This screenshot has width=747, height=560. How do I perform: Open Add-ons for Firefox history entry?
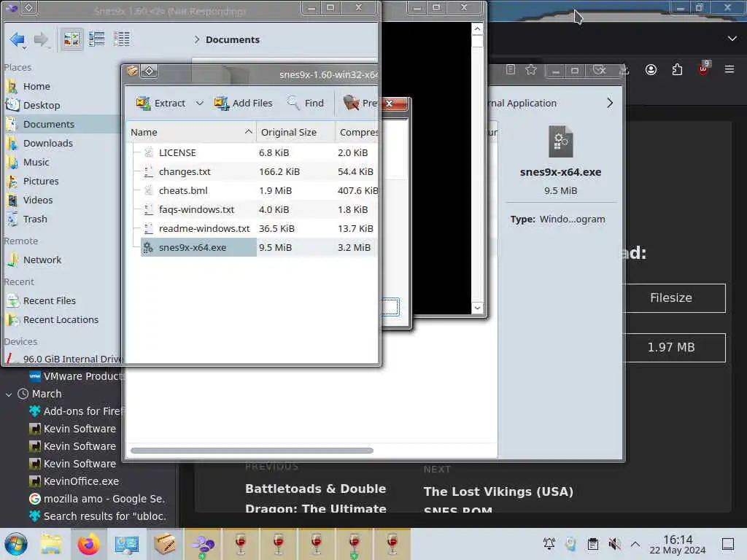click(x=76, y=411)
